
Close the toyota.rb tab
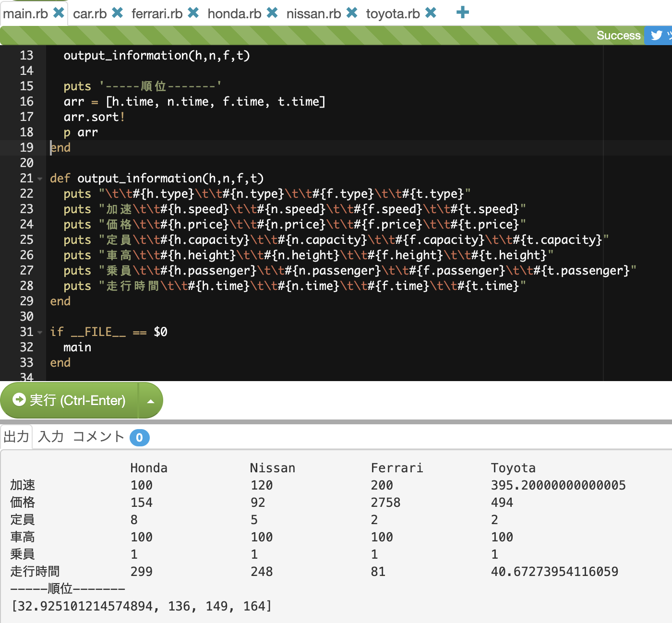[x=431, y=13]
